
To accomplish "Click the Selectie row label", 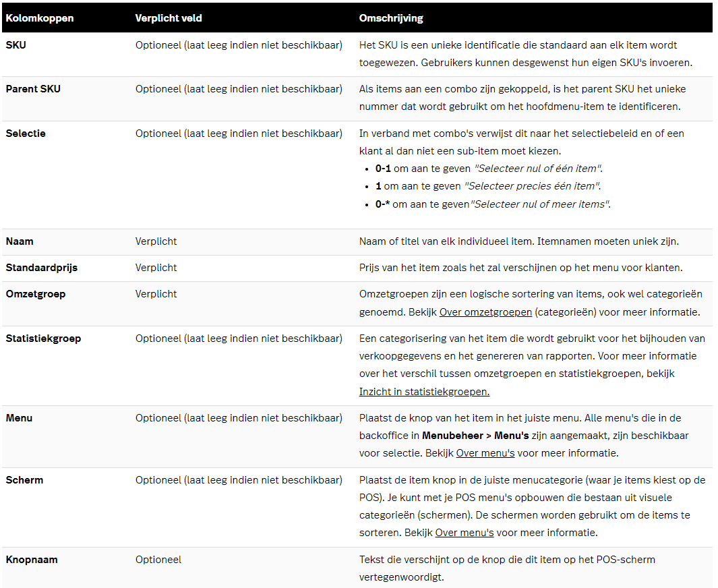I will tap(26, 134).
